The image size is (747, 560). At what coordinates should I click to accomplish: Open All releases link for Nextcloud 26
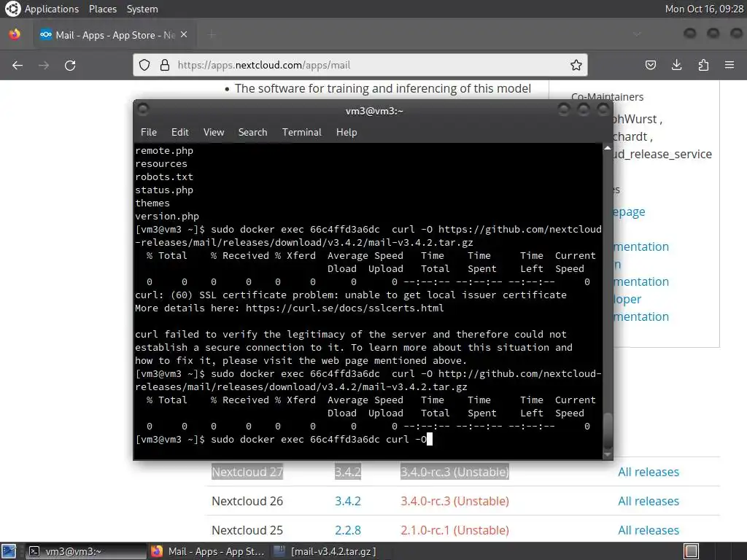(x=649, y=501)
